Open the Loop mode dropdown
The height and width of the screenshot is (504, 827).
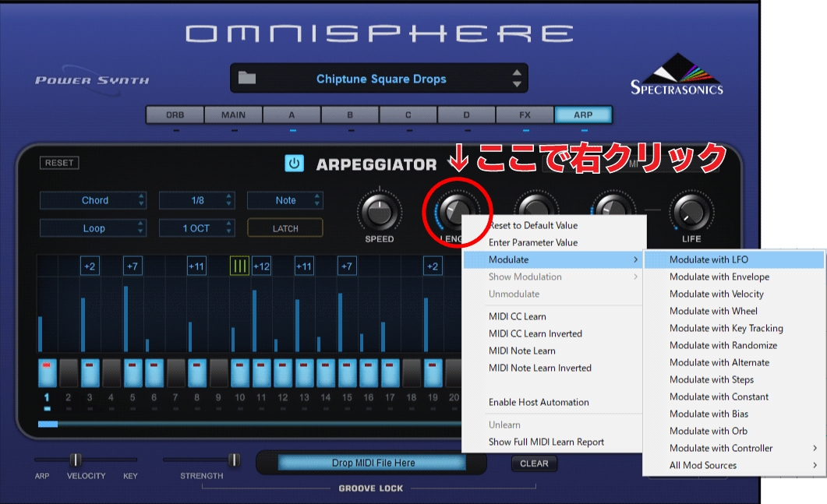[93, 228]
